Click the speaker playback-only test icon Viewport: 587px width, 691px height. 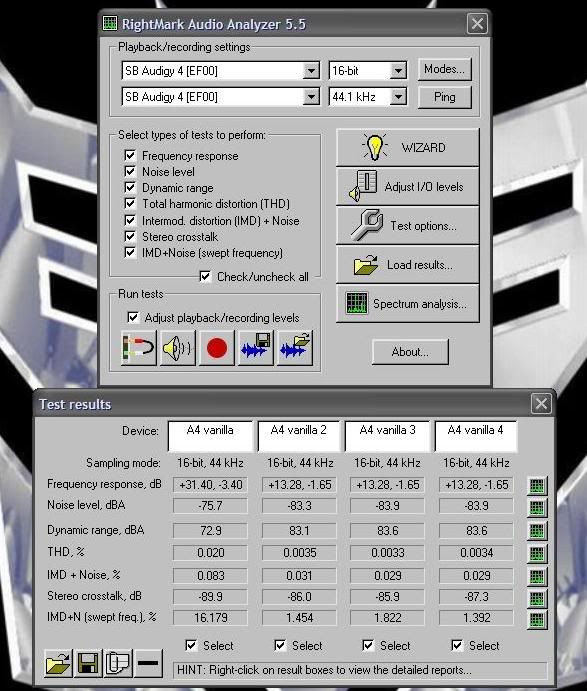178,348
